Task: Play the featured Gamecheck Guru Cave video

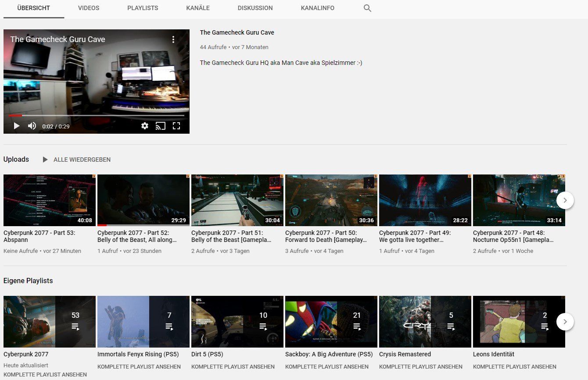Action: 17,126
